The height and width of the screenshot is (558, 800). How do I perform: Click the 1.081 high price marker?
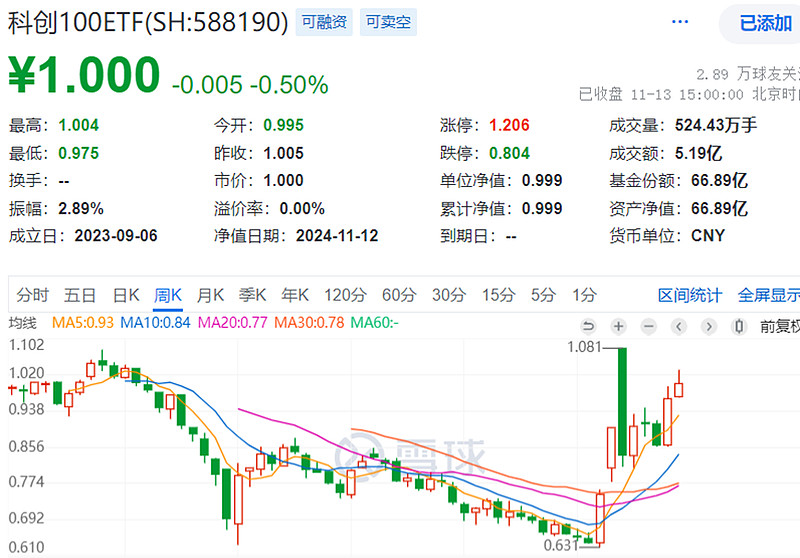click(x=585, y=347)
